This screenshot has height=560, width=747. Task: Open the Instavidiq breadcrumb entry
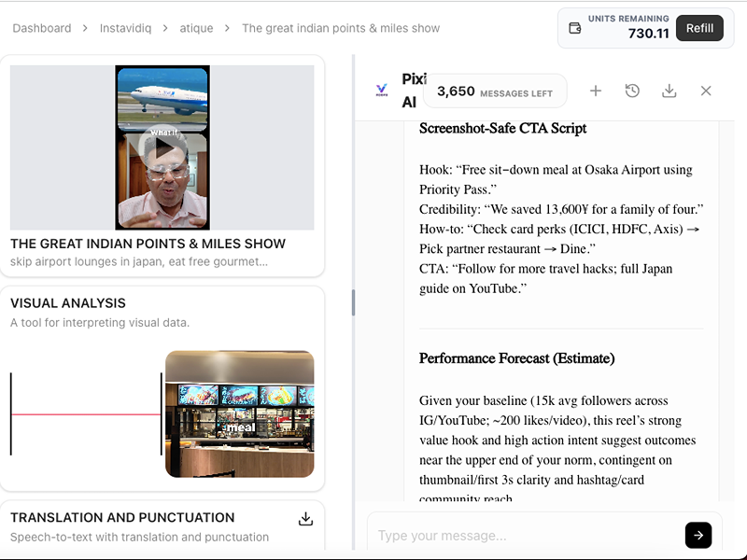pyautogui.click(x=125, y=28)
